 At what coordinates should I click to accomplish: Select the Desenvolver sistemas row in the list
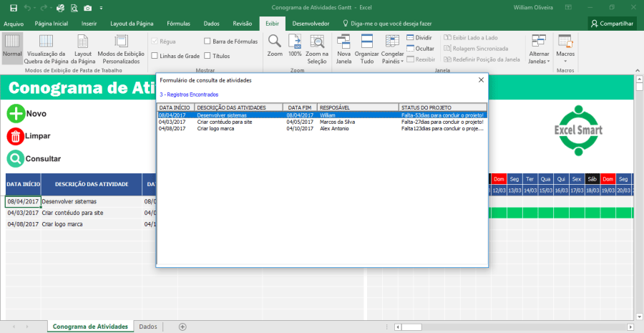click(x=322, y=115)
